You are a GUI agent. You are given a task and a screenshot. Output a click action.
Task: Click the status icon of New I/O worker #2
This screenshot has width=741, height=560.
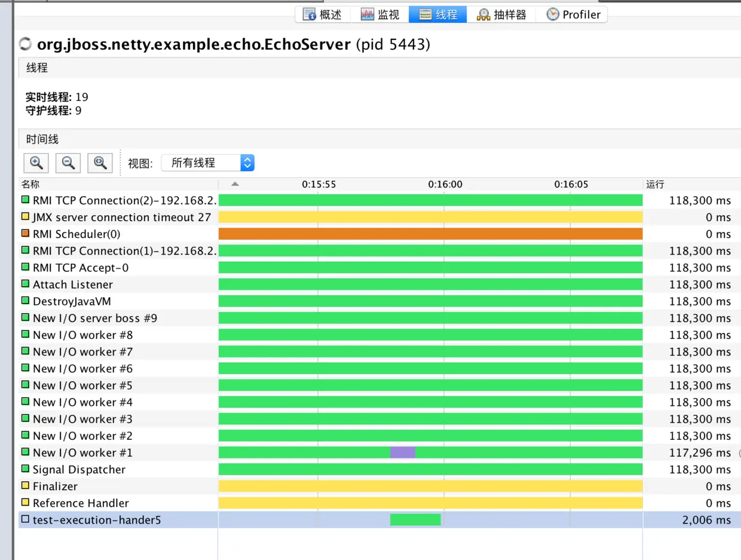[x=25, y=435]
